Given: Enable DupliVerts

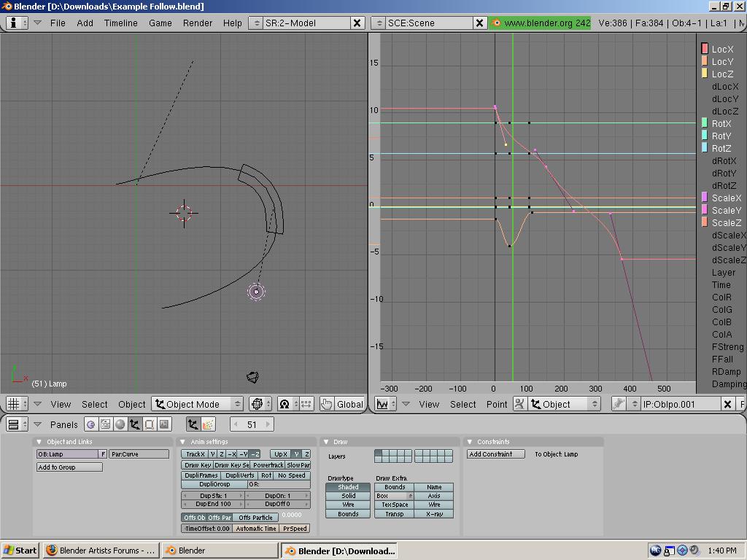Looking at the screenshot, I should [x=239, y=475].
